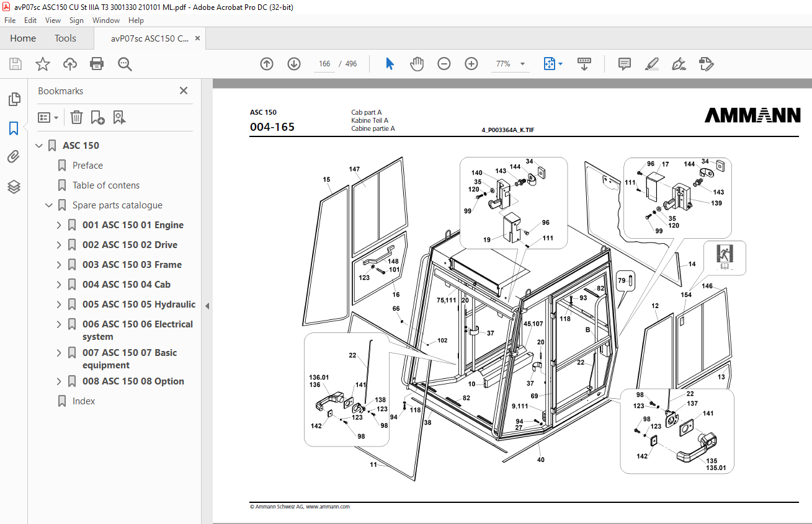Open the Edit menu
Screen dimensions: 812x524
30,20
